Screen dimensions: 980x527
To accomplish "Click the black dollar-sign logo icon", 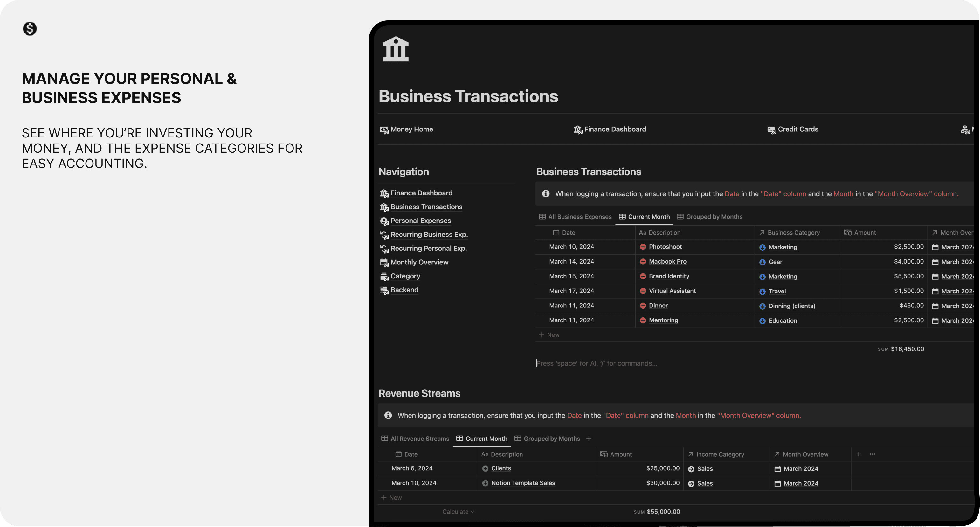I will [30, 29].
